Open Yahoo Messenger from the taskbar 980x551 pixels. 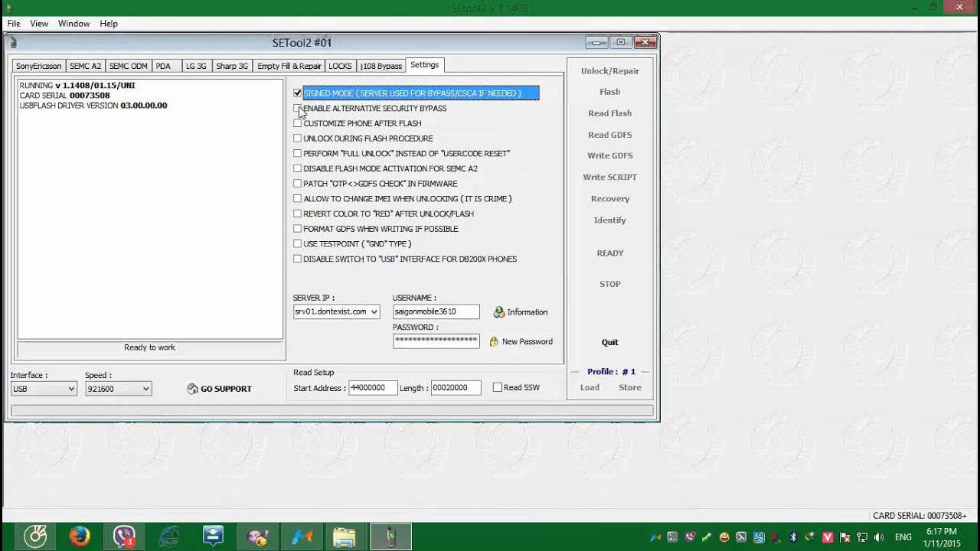257,536
